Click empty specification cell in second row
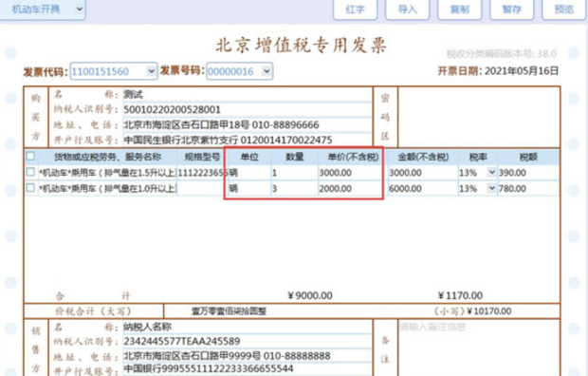 pyautogui.click(x=202, y=188)
